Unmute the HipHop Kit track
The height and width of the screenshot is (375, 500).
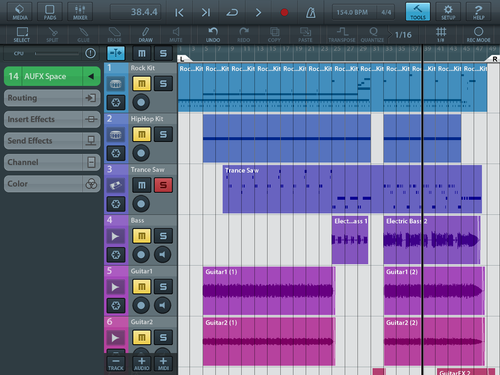142,134
